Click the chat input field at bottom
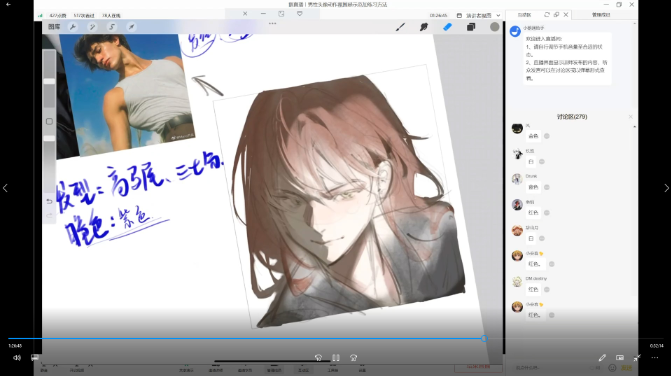The width and height of the screenshot is (671, 376). [550, 367]
